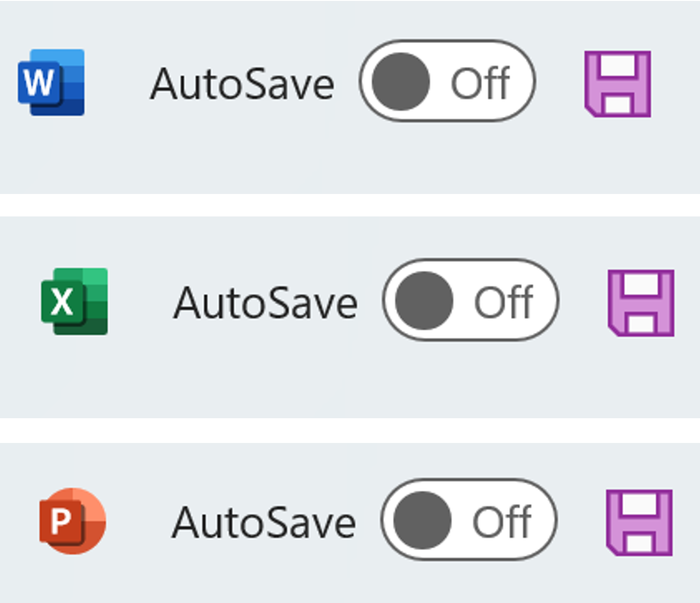Image resolution: width=700 pixels, height=603 pixels.
Task: Save the document with Word's floppy icon
Action: pos(618,84)
